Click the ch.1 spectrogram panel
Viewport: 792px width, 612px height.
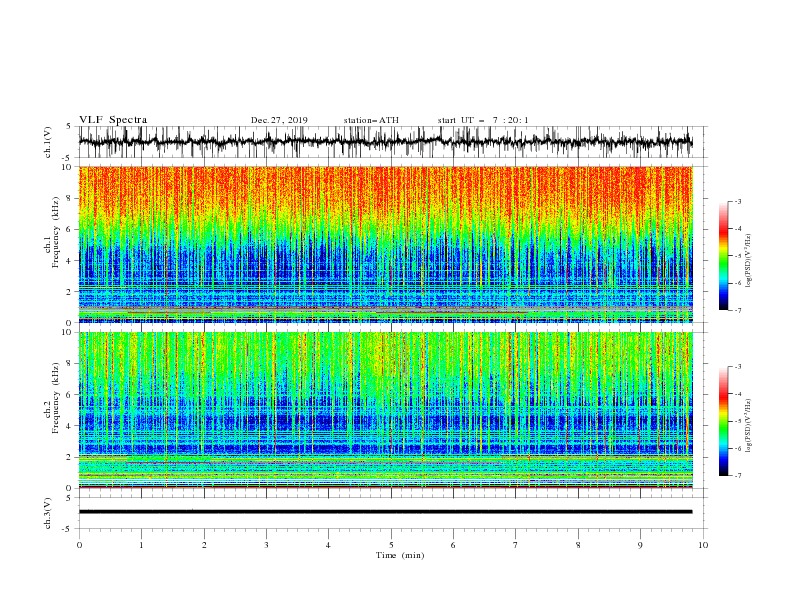pos(385,244)
